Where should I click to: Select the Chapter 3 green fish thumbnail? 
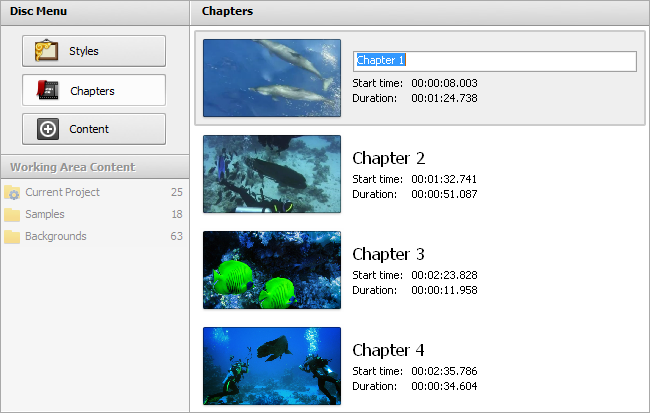point(272,270)
